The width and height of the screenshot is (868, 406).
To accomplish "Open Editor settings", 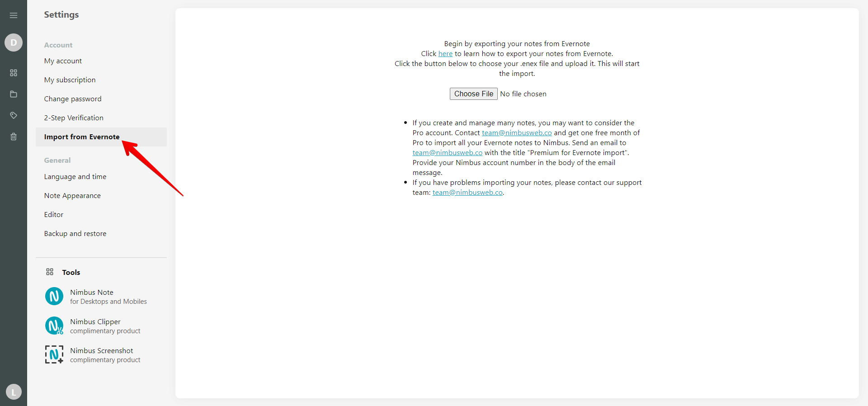I will point(101,215).
